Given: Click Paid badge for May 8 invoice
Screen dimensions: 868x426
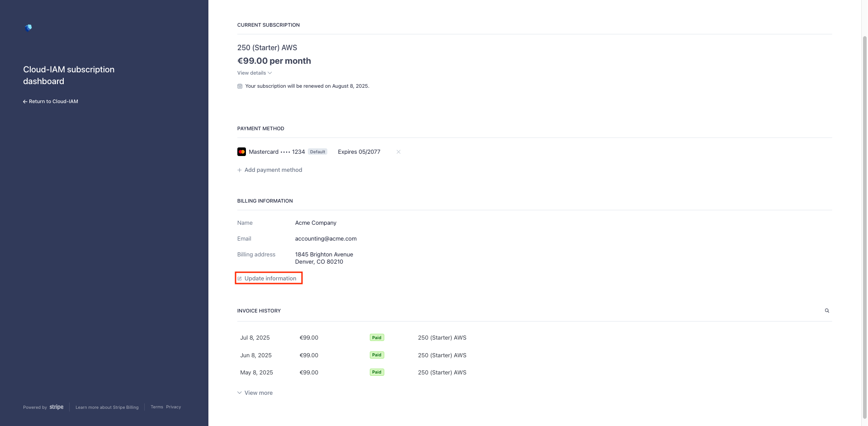Looking at the screenshot, I should [x=377, y=372].
